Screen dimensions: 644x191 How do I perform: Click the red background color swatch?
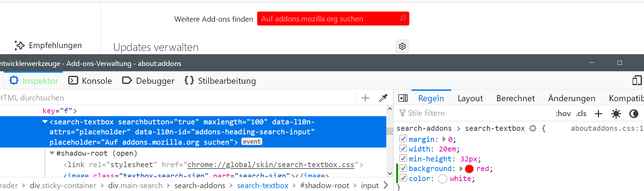469,169
